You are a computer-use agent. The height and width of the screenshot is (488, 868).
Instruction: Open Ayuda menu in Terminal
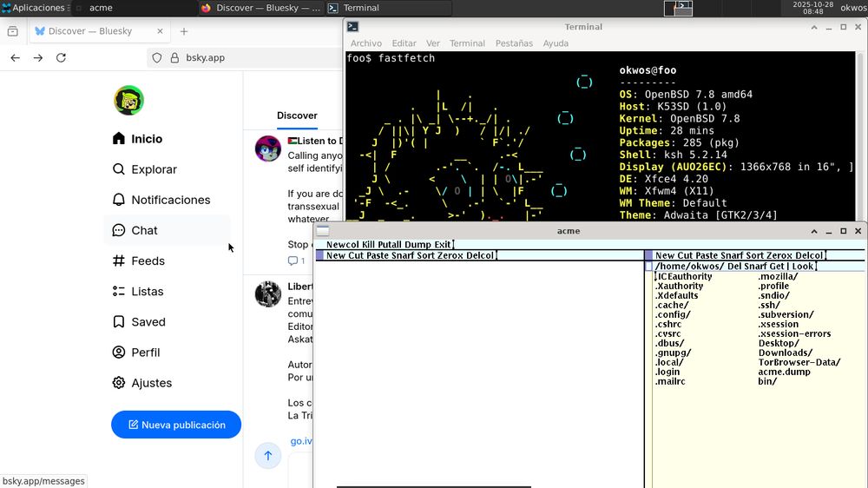[x=556, y=43]
